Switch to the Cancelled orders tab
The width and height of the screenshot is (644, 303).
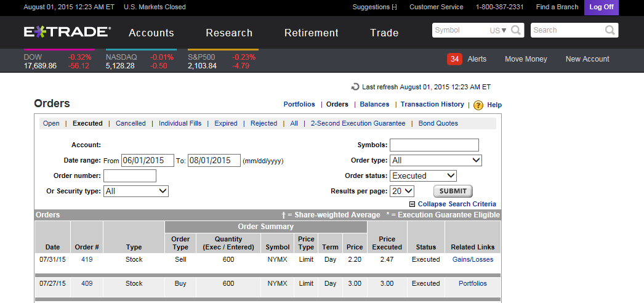click(131, 123)
